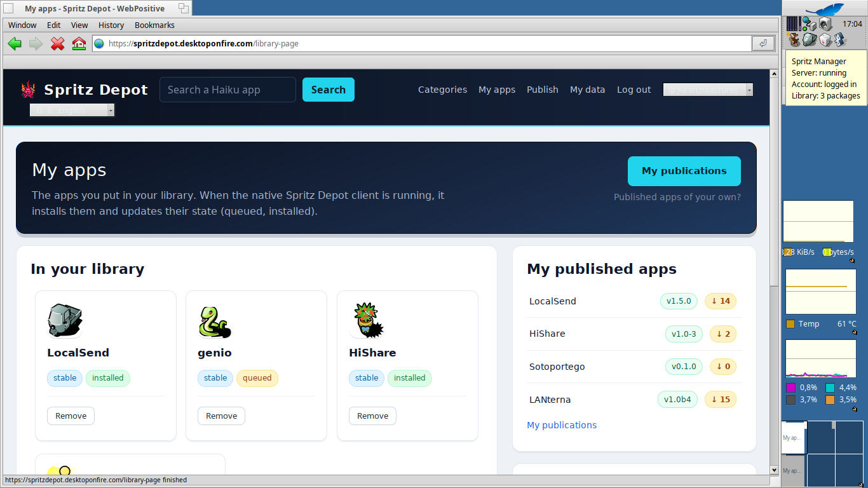Click the Log out link
The image size is (868, 488).
pos(634,90)
